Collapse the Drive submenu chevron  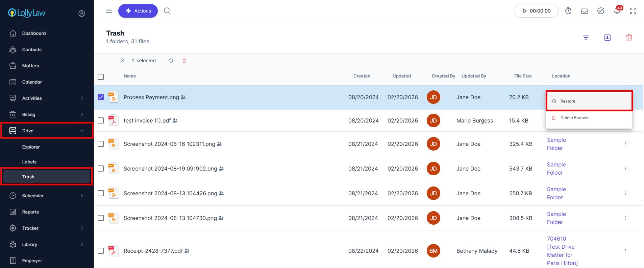click(82, 131)
